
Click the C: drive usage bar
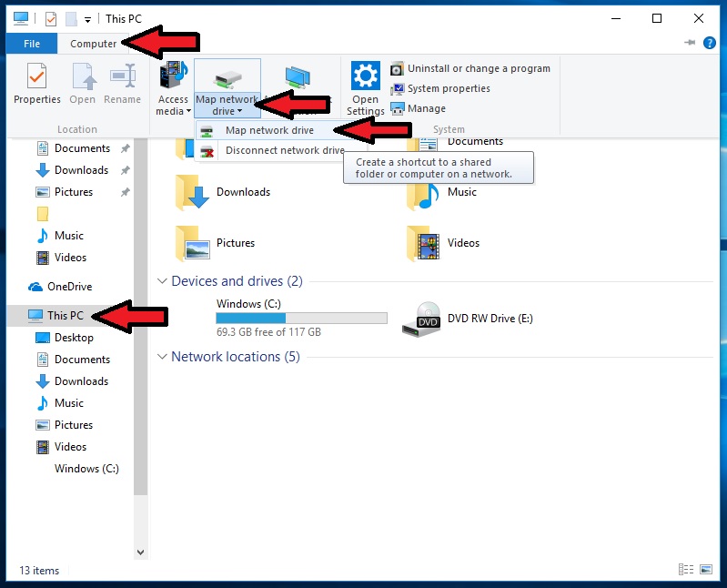pos(301,318)
